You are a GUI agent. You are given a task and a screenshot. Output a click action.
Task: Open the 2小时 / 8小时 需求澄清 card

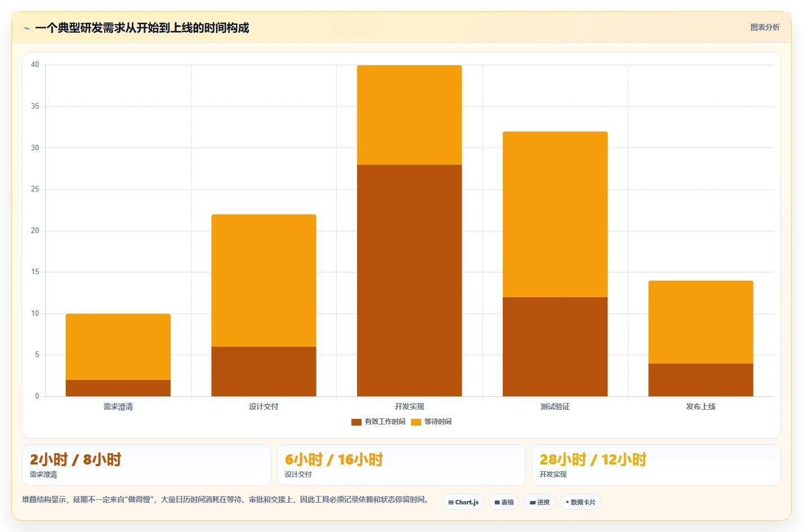(x=146, y=465)
